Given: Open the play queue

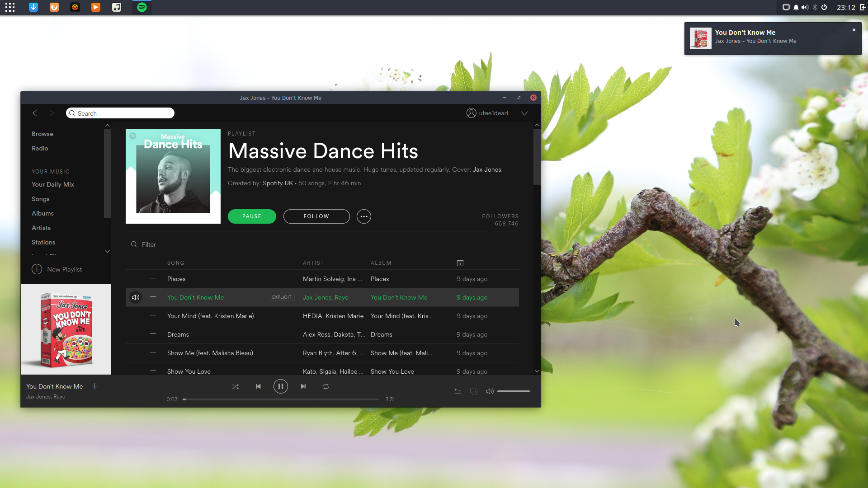Looking at the screenshot, I should pyautogui.click(x=458, y=391).
